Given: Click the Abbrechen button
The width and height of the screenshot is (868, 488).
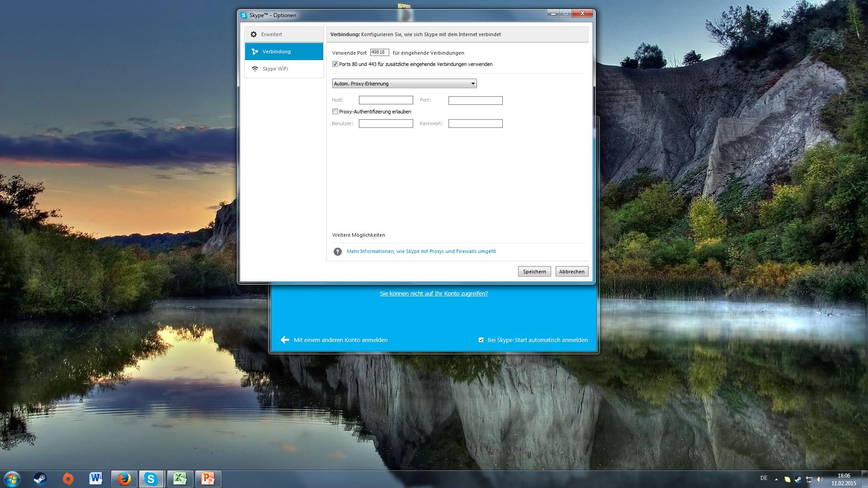Looking at the screenshot, I should click(571, 272).
